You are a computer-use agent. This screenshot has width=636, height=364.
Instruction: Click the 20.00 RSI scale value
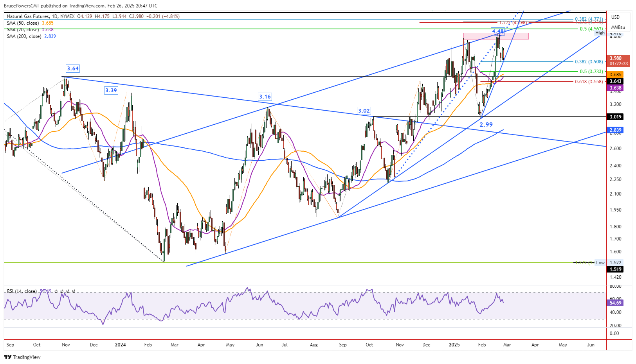pyautogui.click(x=615, y=326)
